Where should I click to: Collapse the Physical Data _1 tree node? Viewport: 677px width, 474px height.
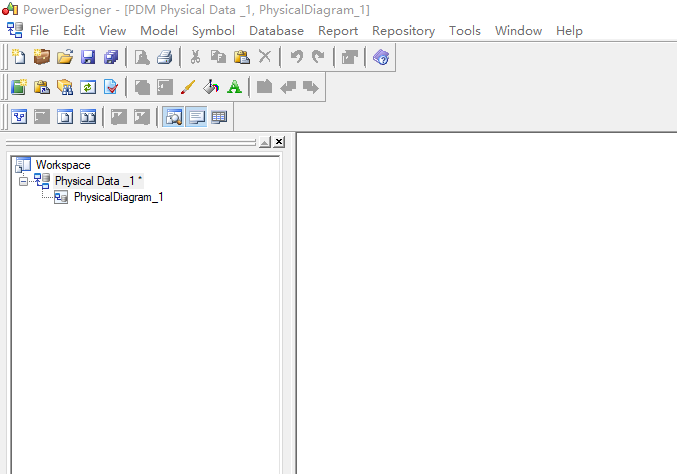(23, 181)
